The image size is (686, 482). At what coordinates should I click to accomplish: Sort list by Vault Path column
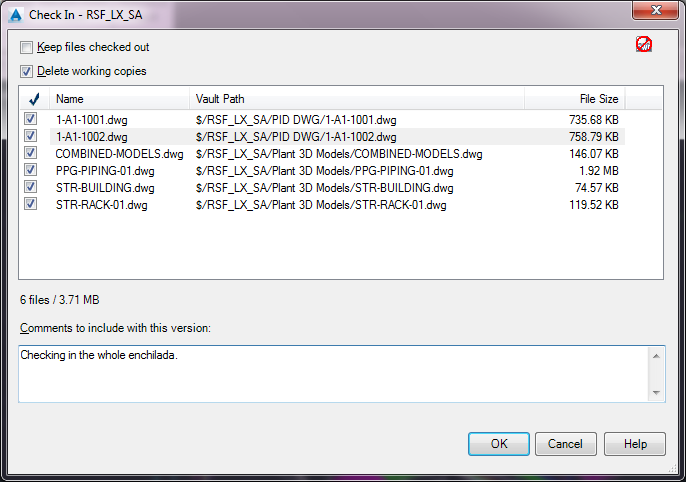tap(357, 99)
